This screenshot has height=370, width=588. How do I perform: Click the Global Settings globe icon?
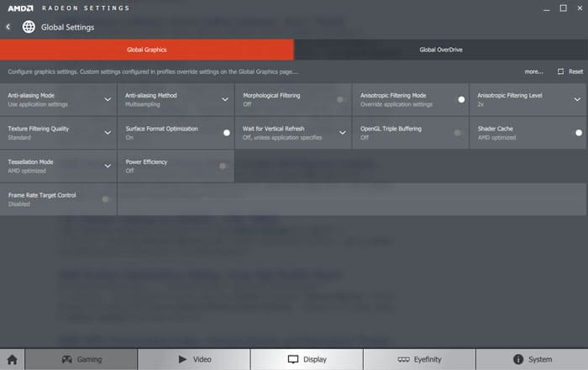pos(29,27)
